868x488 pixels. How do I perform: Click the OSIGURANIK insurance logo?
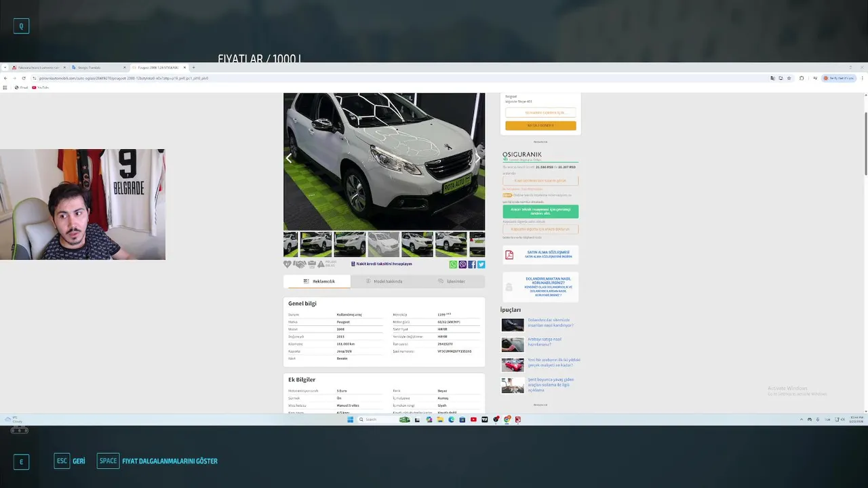pos(522,155)
